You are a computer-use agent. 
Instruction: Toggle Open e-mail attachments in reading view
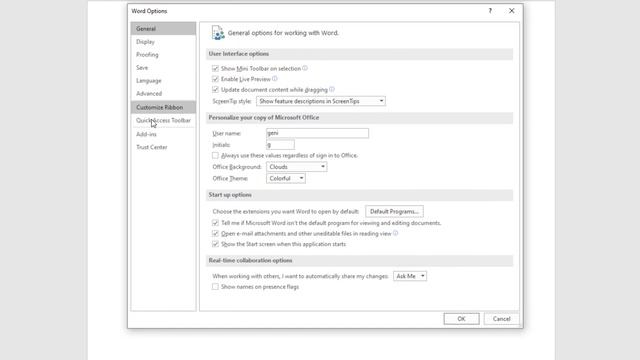point(215,233)
